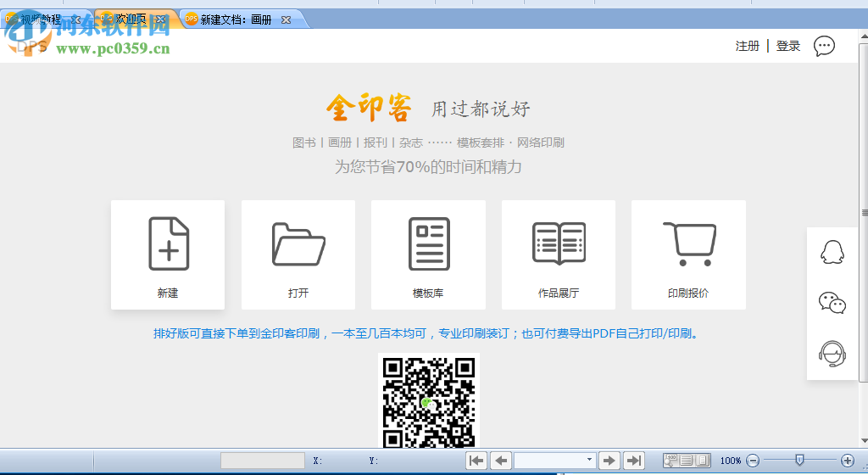Close the 欢迎页 tab
Viewport: 868px width, 475px height.
pos(160,20)
